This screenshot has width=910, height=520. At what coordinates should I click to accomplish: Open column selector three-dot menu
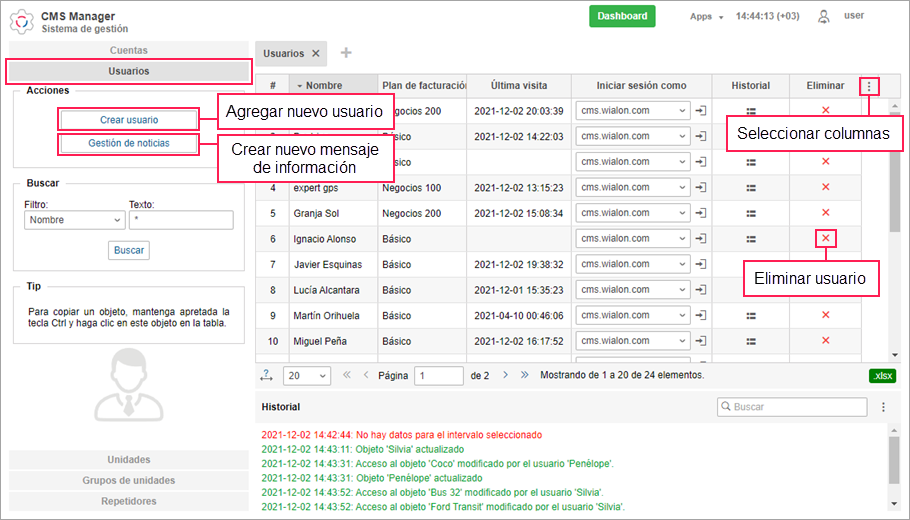point(869,86)
